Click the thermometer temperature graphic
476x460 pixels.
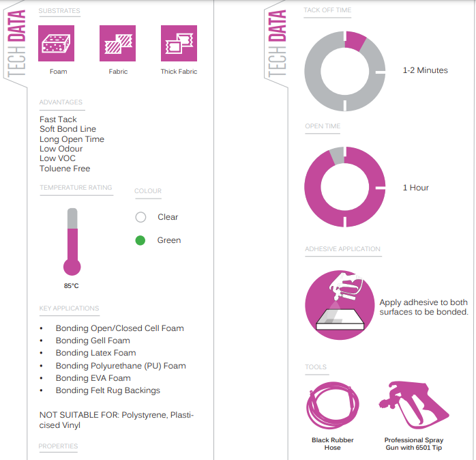pyautogui.click(x=72, y=242)
